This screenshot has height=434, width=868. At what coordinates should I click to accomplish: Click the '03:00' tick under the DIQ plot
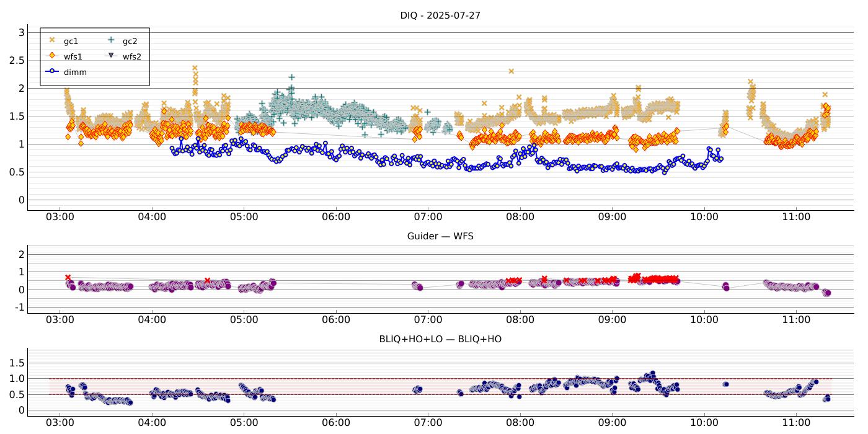tap(60, 217)
